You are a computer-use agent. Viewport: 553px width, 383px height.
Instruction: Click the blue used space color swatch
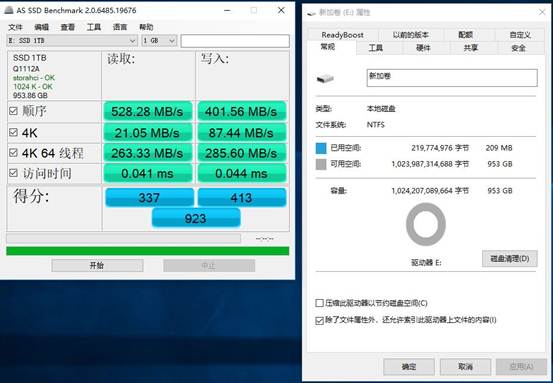(321, 148)
